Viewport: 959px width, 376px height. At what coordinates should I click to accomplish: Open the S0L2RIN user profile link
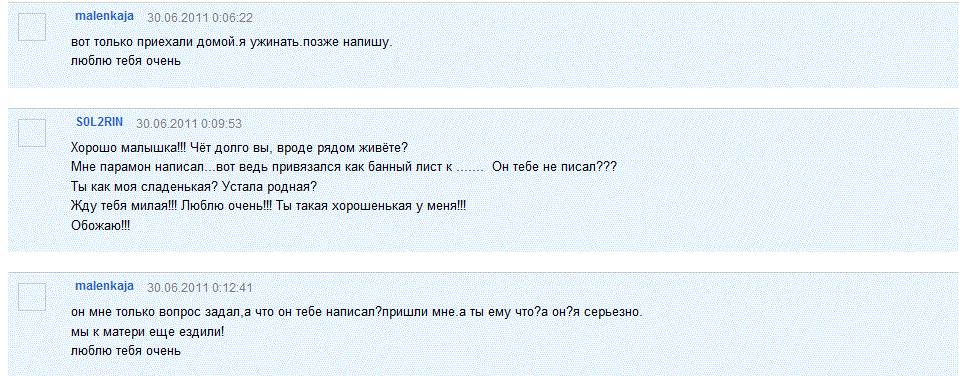coord(99,122)
